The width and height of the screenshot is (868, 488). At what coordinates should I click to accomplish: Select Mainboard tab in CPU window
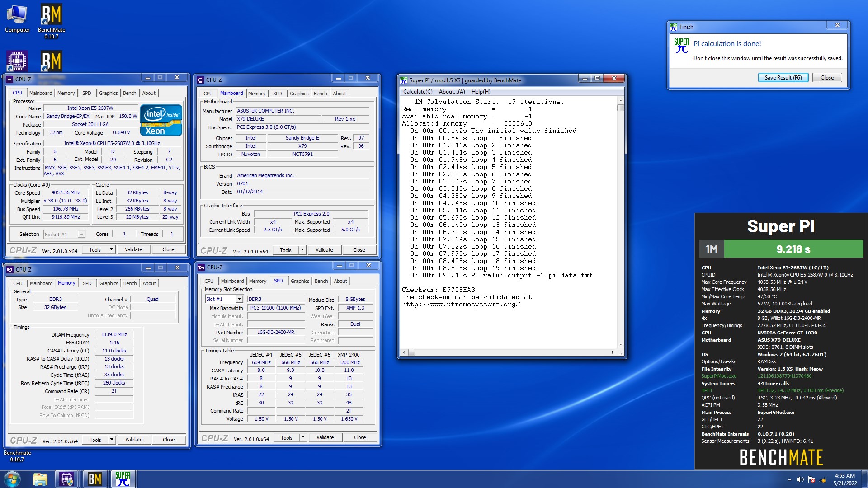[41, 93]
